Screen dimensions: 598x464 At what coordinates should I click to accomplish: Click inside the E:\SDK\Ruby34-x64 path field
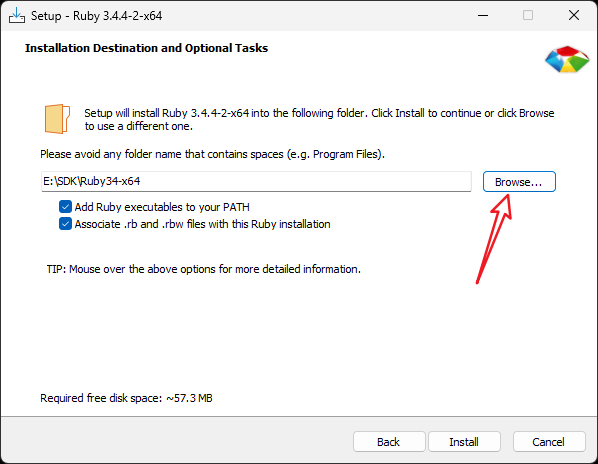point(256,181)
